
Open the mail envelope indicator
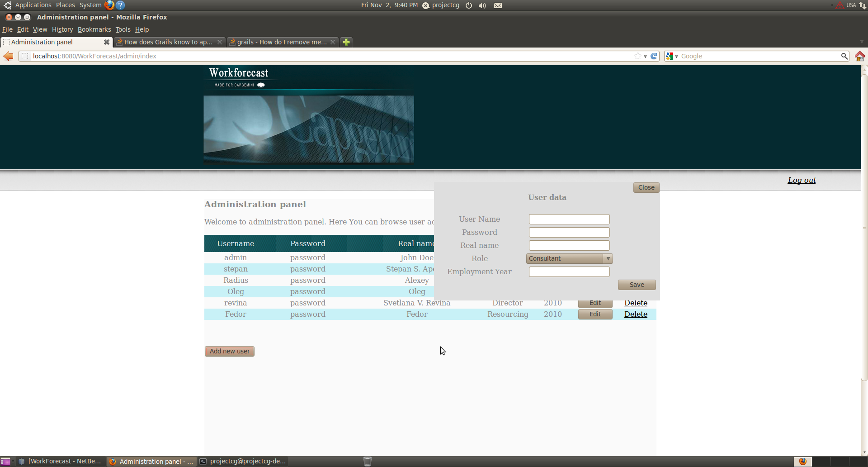[498, 5]
